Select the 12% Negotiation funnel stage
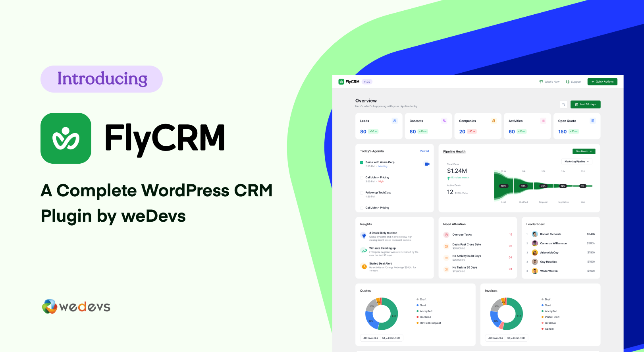644x352 pixels. point(563,186)
